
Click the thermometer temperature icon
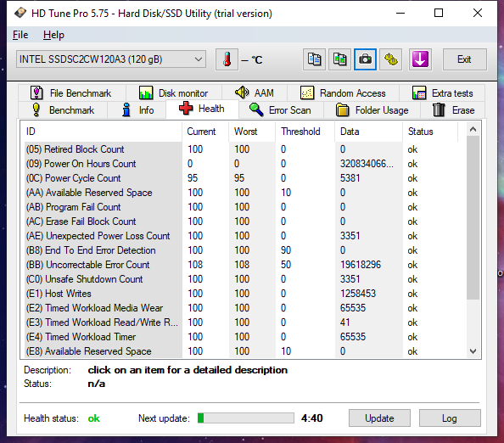pos(227,59)
